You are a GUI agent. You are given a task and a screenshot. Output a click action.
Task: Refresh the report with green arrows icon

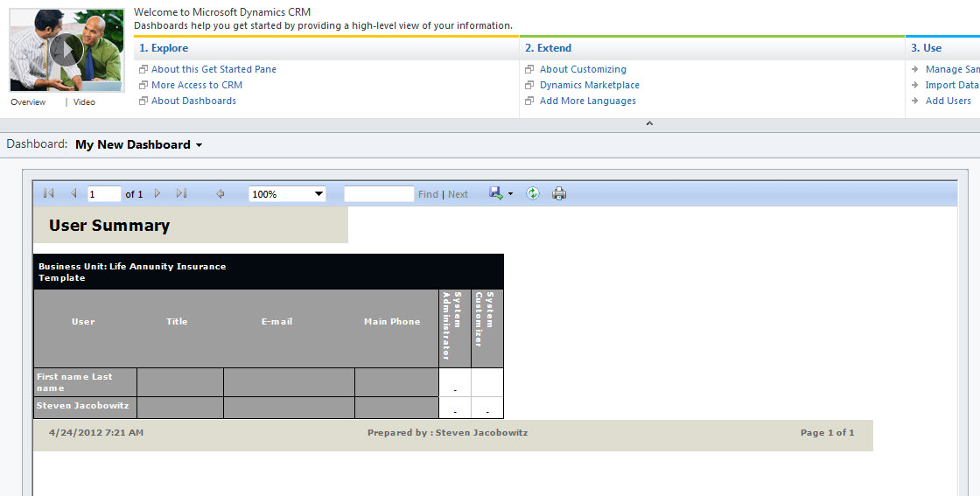(533, 193)
